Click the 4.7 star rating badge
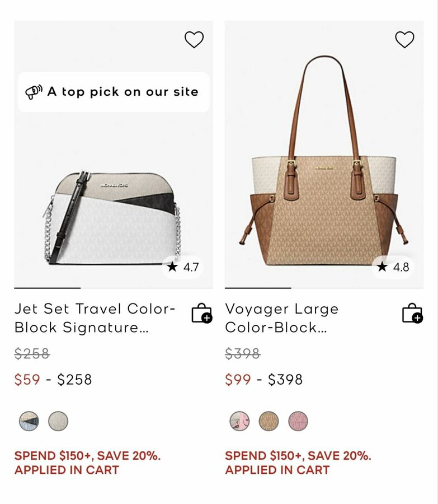 (183, 267)
